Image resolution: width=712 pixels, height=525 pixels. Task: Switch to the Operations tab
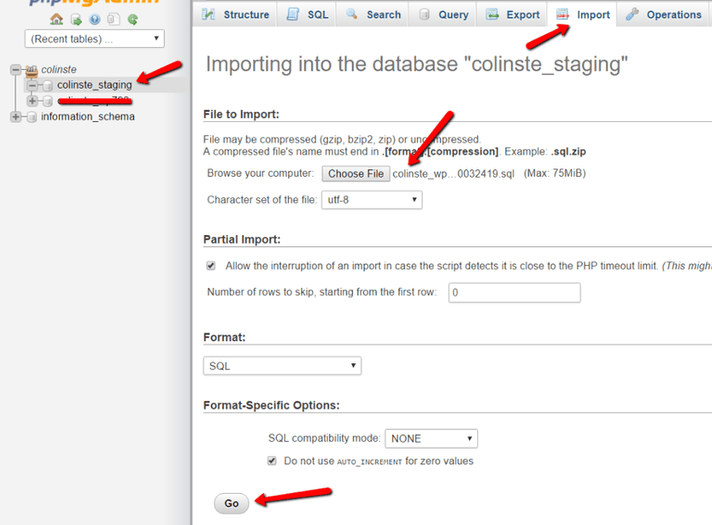(663, 15)
